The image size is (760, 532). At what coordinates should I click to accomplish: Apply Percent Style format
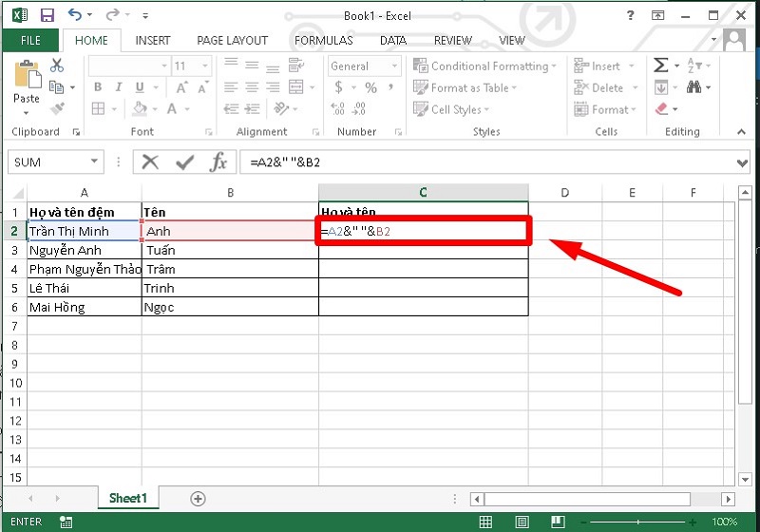[x=370, y=87]
